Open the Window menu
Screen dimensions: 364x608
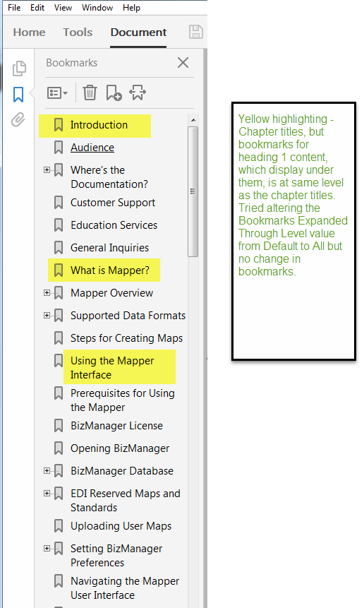coord(97,8)
